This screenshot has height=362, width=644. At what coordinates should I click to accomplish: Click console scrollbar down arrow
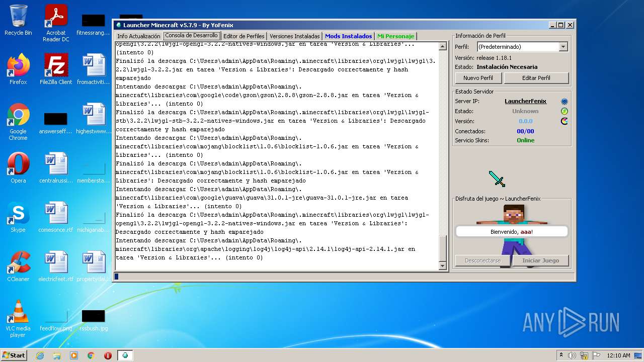tap(442, 266)
